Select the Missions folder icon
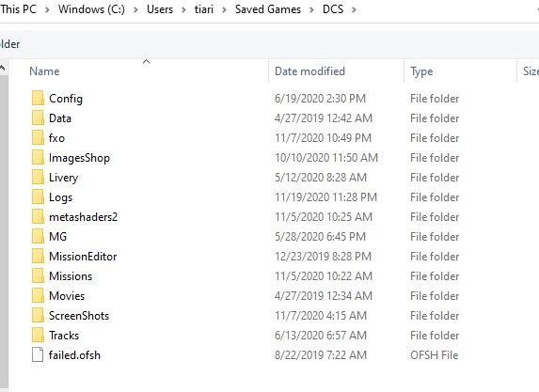Image resolution: width=539 pixels, height=392 pixels. click(38, 275)
